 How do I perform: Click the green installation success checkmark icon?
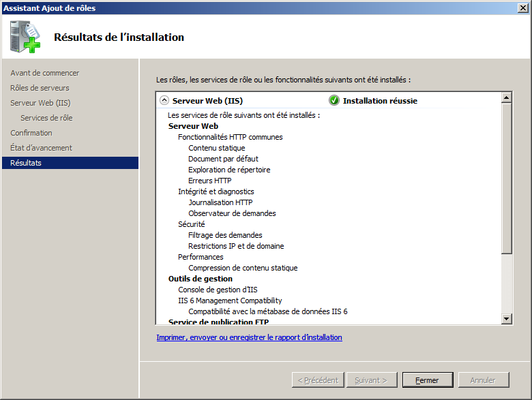point(334,100)
